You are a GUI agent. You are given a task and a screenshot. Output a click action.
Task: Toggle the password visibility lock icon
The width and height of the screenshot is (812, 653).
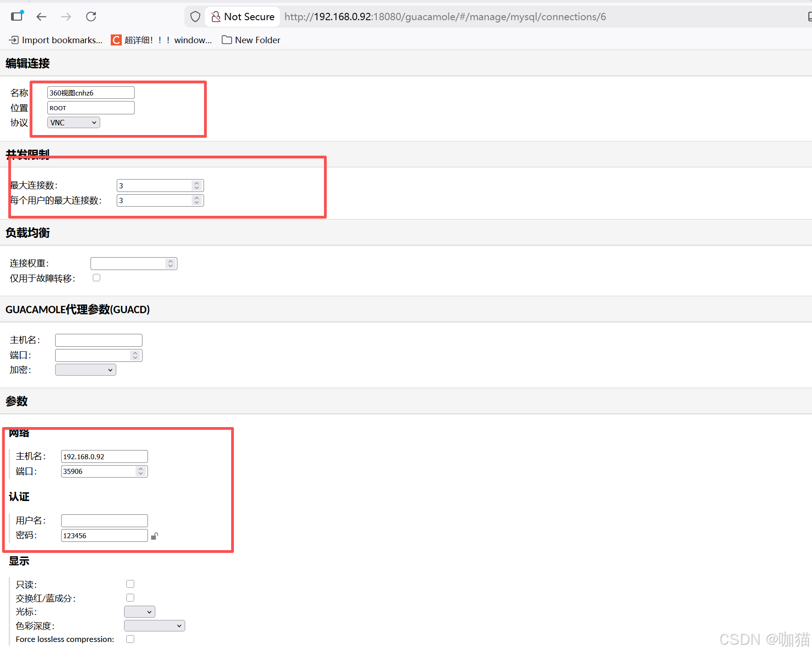point(154,536)
